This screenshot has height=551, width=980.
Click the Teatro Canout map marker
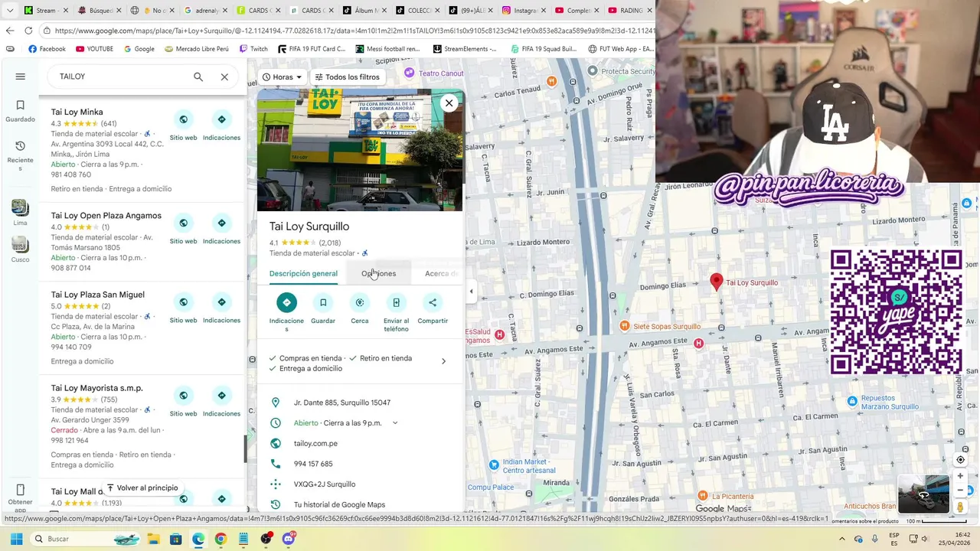click(410, 73)
